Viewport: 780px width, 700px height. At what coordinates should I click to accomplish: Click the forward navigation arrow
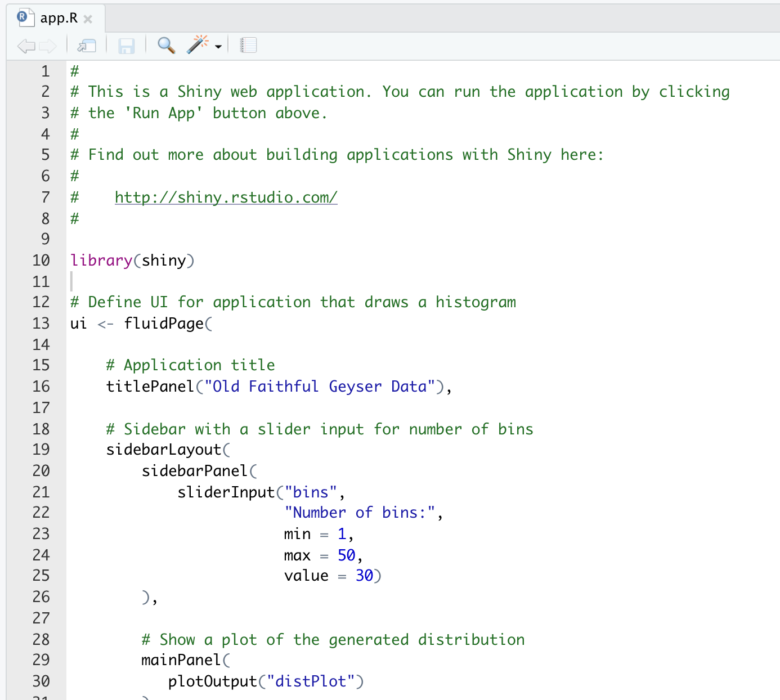click(x=48, y=46)
